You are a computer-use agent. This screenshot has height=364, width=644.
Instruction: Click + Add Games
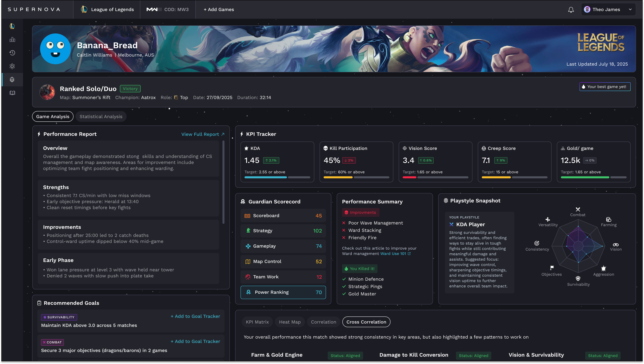click(219, 10)
